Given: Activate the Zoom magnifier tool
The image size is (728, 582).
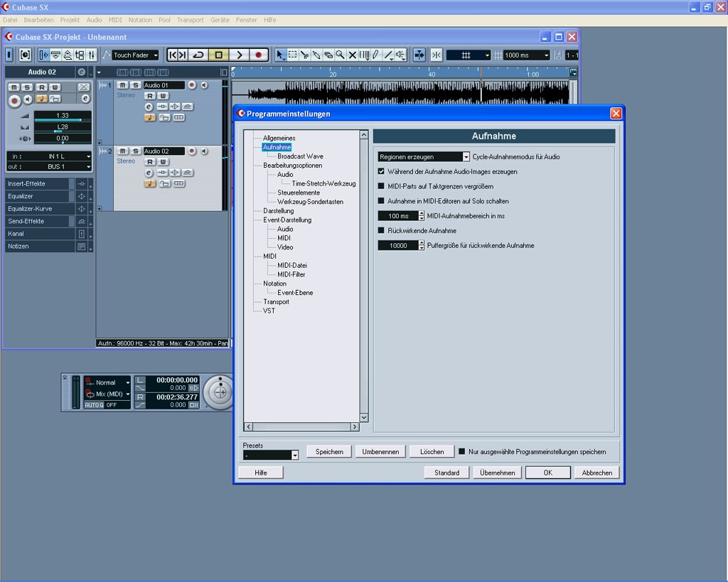Looking at the screenshot, I should [x=341, y=55].
